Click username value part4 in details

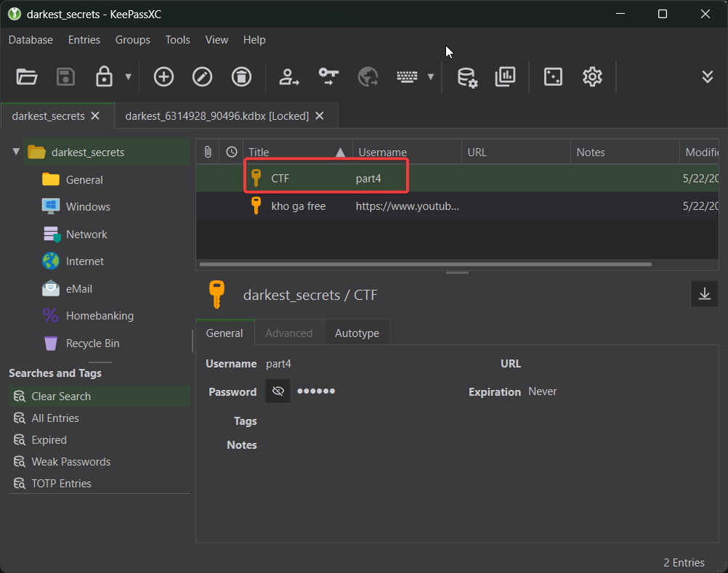[278, 364]
